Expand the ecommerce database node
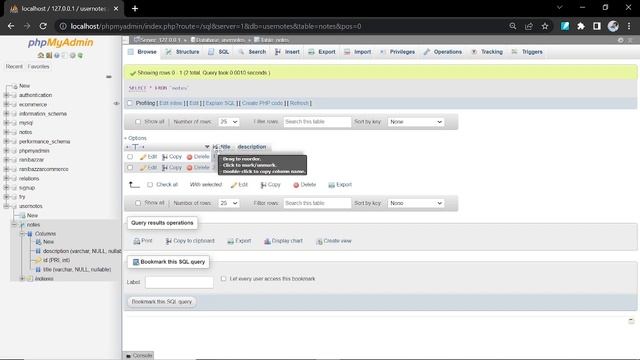Viewport: 640px width, 360px height. 6,104
